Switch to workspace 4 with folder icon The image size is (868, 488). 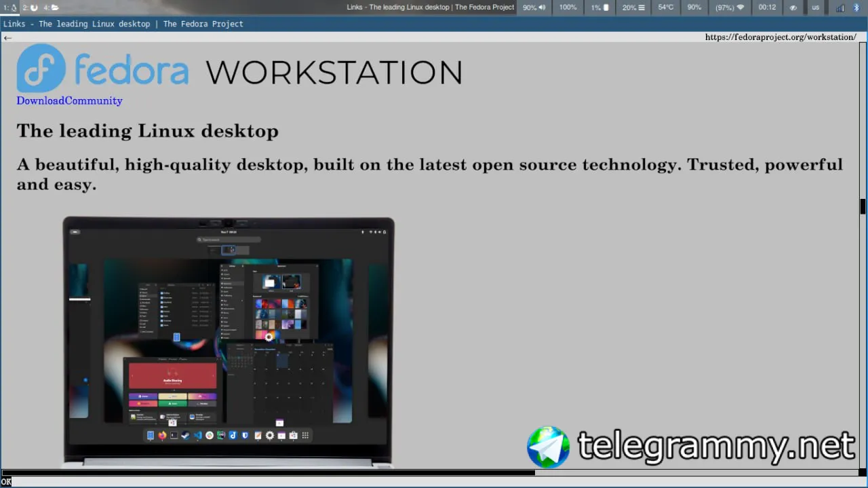click(52, 7)
